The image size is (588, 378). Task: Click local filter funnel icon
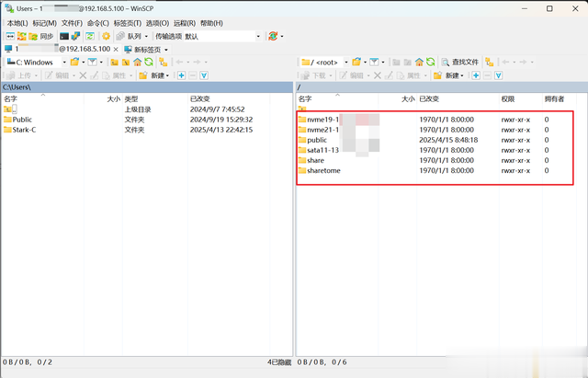92,63
